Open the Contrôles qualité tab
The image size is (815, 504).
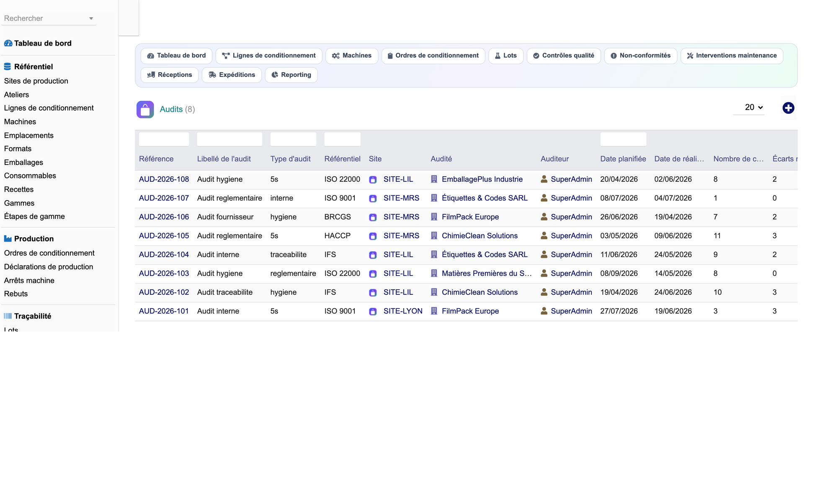pyautogui.click(x=563, y=56)
